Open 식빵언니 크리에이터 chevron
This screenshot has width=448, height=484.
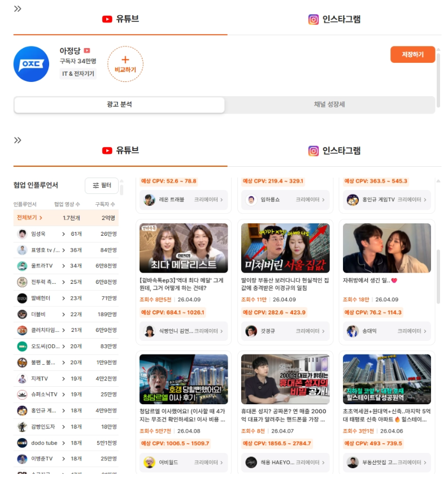(221, 331)
